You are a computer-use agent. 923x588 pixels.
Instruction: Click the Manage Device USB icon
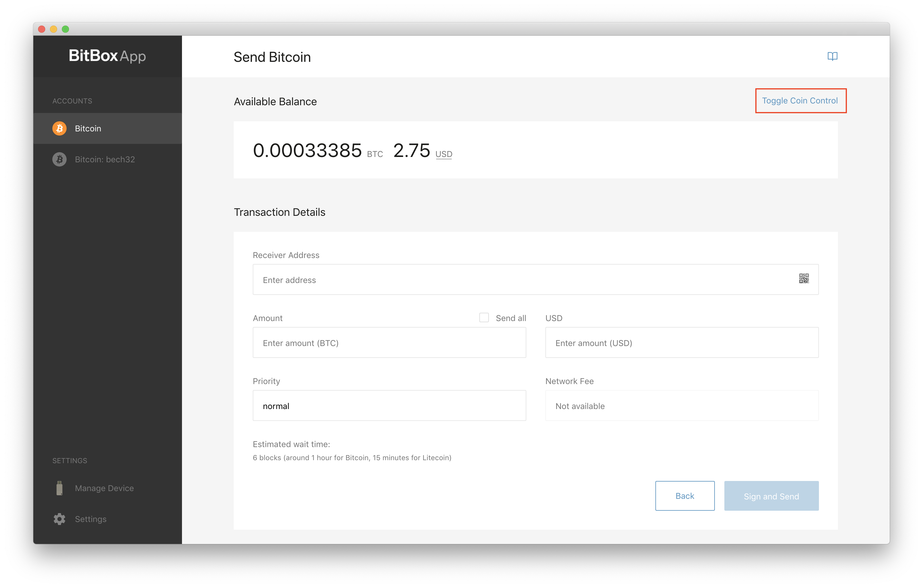point(59,488)
